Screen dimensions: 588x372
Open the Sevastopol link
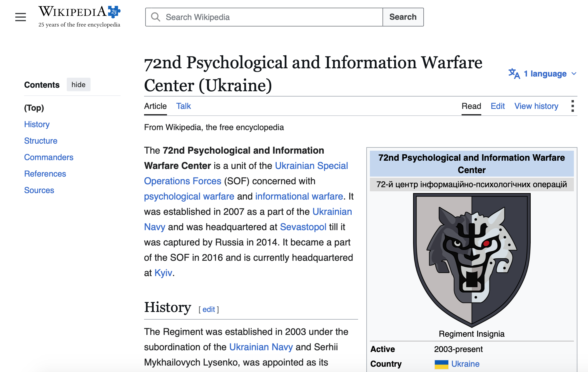[303, 227]
